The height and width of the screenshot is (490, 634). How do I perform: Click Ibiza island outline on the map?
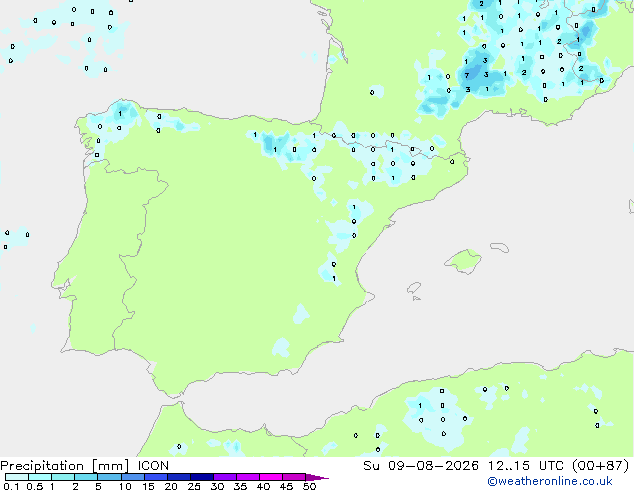point(414,288)
